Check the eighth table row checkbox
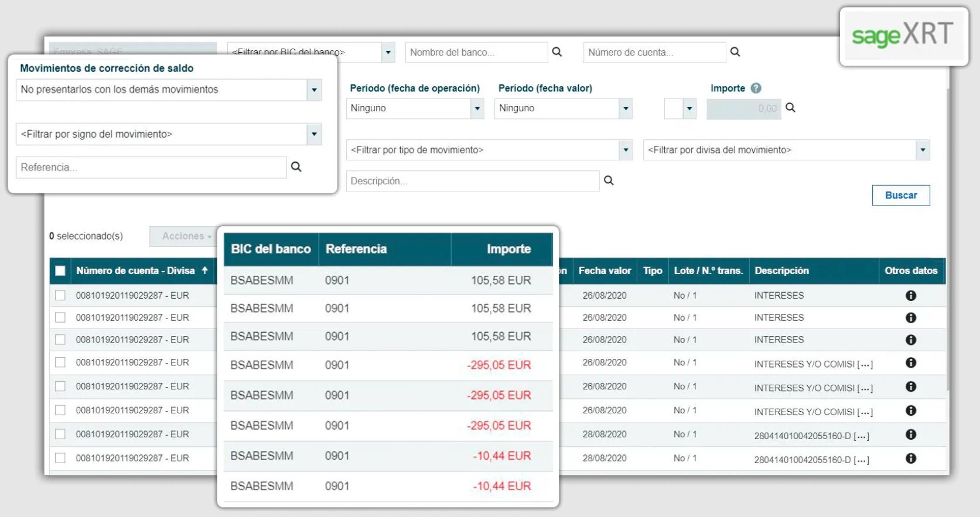The width and height of the screenshot is (980, 517). pyautogui.click(x=60, y=458)
